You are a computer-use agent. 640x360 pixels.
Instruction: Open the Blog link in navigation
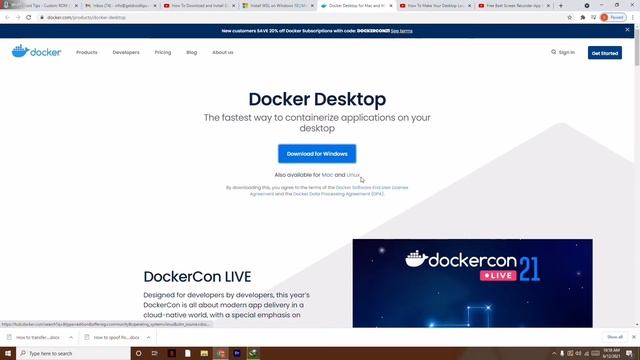coord(191,53)
